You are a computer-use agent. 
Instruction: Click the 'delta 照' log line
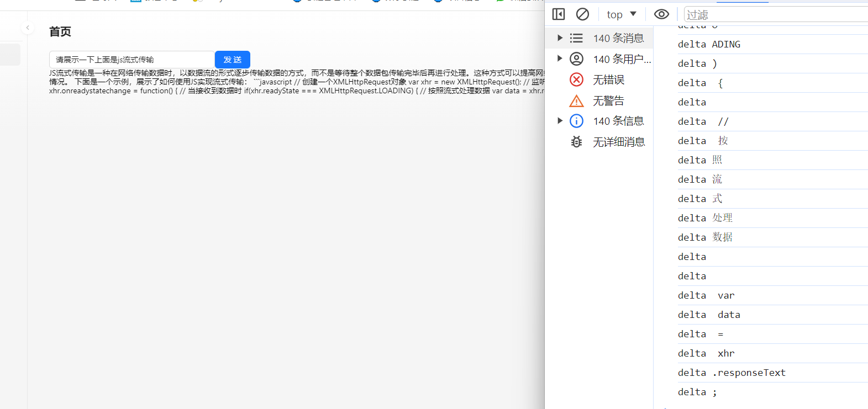click(x=773, y=160)
